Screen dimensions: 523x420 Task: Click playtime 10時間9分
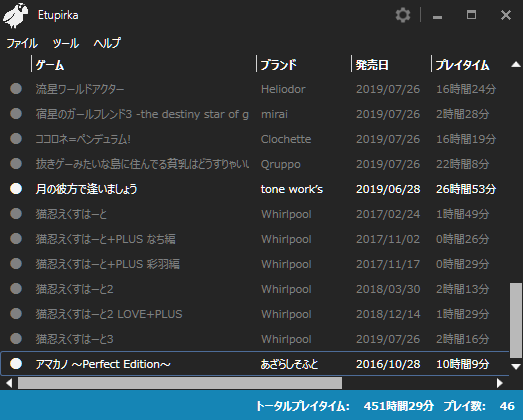tap(462, 364)
